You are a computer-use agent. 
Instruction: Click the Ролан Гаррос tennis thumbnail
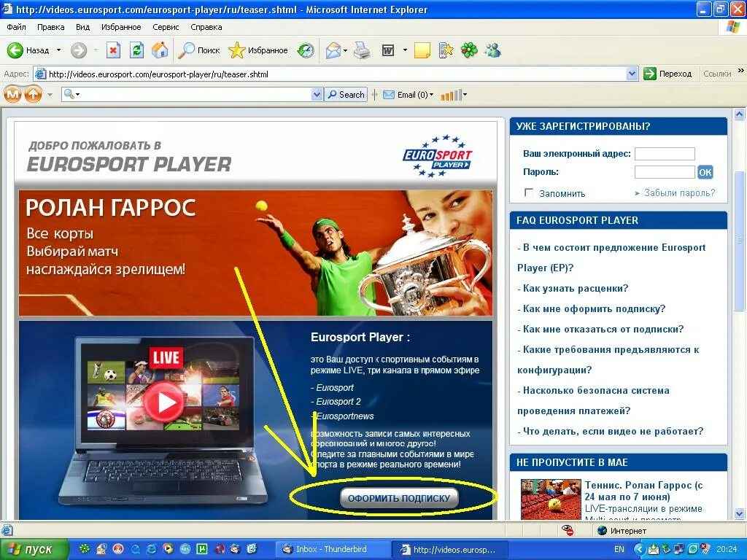[550, 499]
